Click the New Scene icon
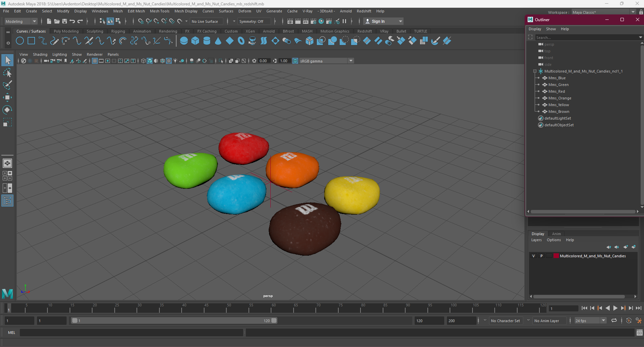 click(x=49, y=21)
